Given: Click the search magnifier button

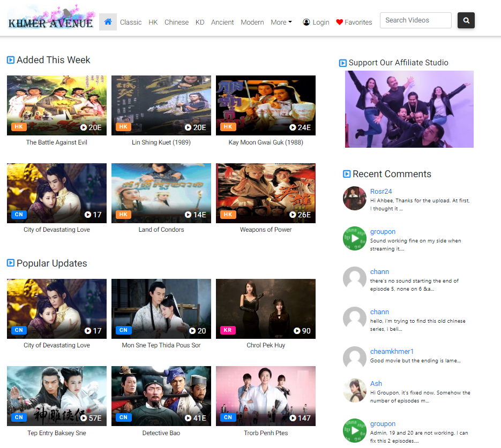Looking at the screenshot, I should [466, 20].
